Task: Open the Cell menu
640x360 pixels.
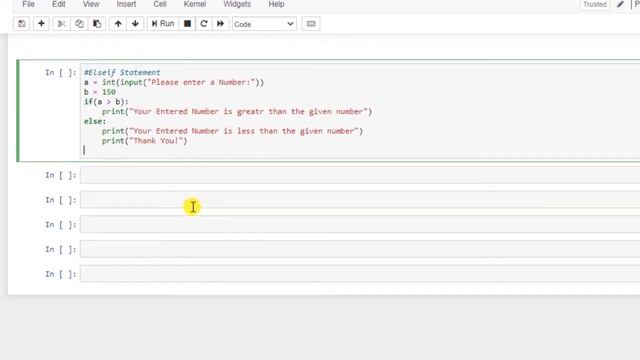Action: [160, 4]
